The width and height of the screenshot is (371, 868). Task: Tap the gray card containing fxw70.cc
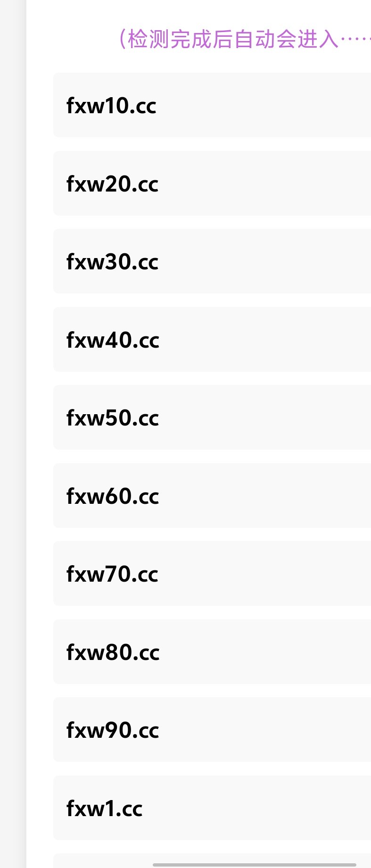[x=212, y=573]
